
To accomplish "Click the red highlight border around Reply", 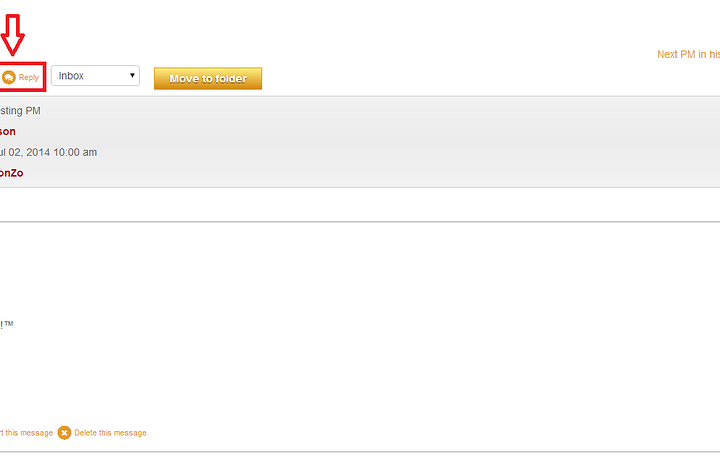I will (22, 63).
